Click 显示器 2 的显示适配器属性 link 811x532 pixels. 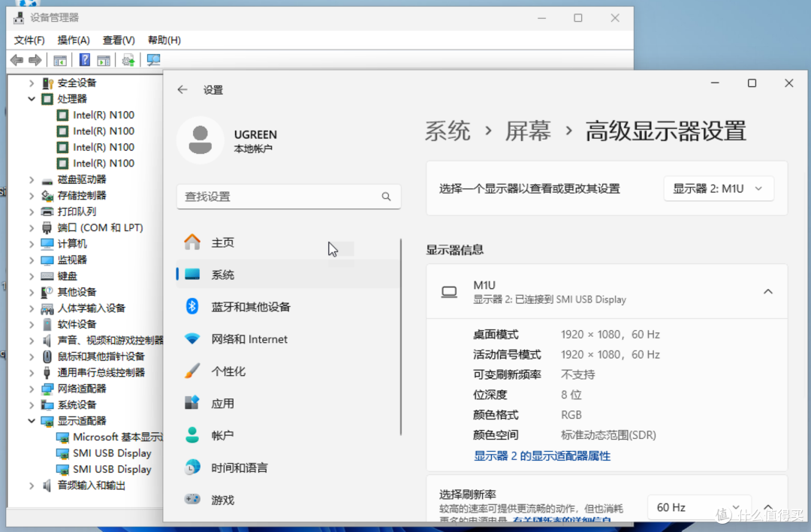point(542,456)
